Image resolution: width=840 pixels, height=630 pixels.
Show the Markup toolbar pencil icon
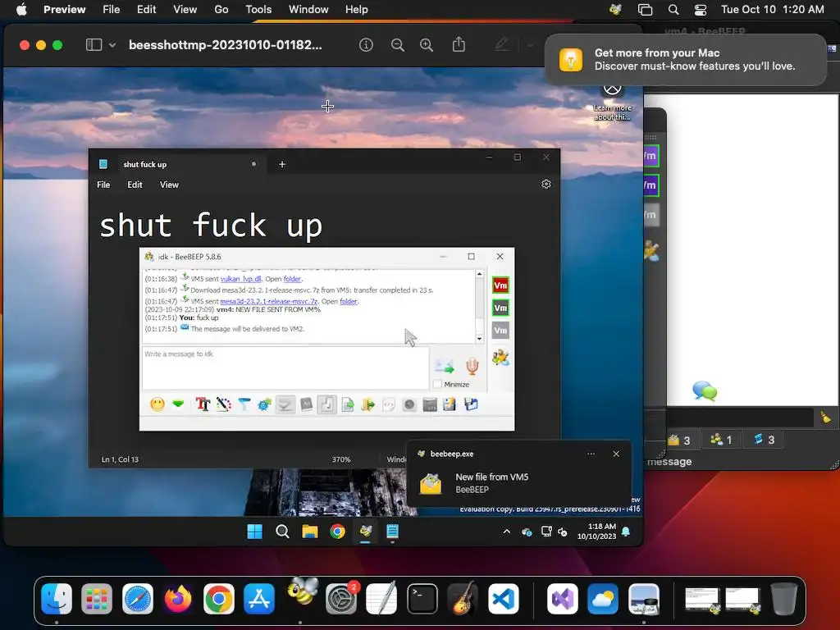click(x=501, y=44)
